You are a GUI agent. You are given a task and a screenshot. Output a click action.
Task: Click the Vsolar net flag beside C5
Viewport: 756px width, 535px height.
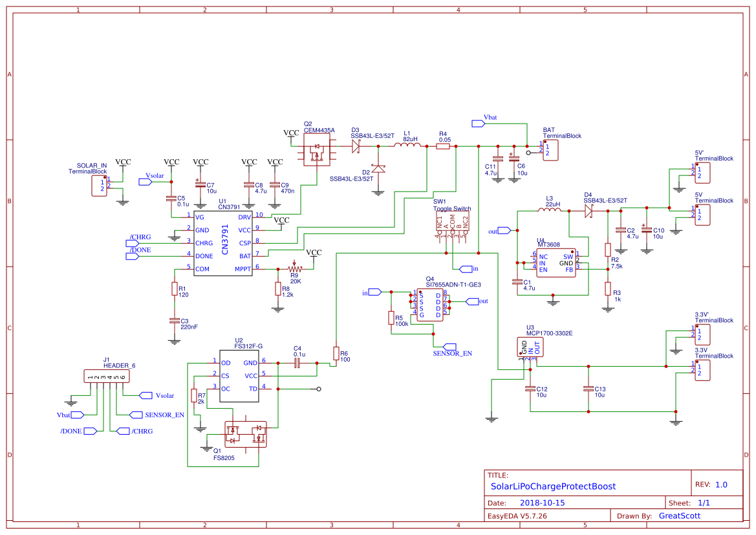145,182
